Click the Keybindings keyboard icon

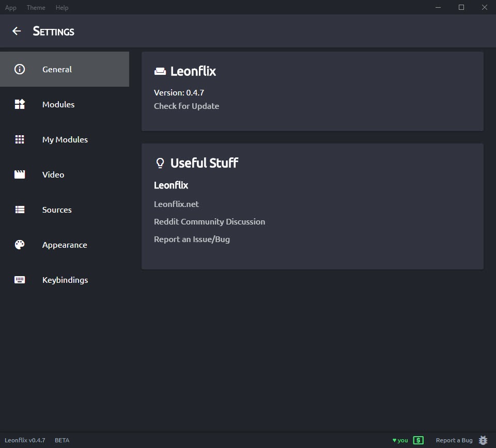tap(20, 280)
